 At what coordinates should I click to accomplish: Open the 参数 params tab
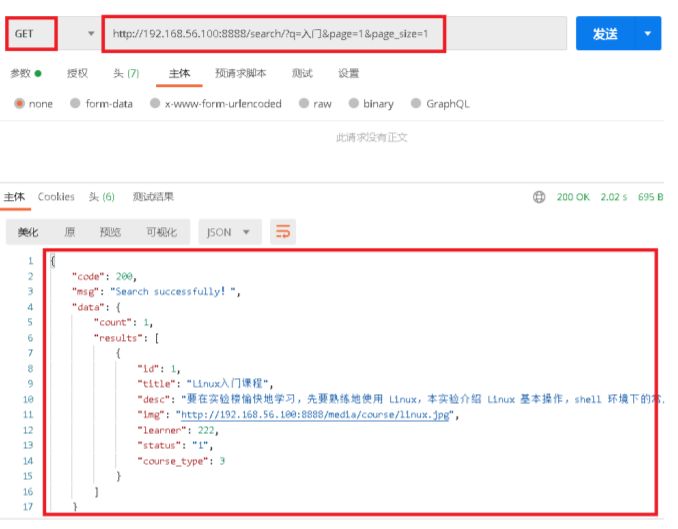[x=26, y=73]
